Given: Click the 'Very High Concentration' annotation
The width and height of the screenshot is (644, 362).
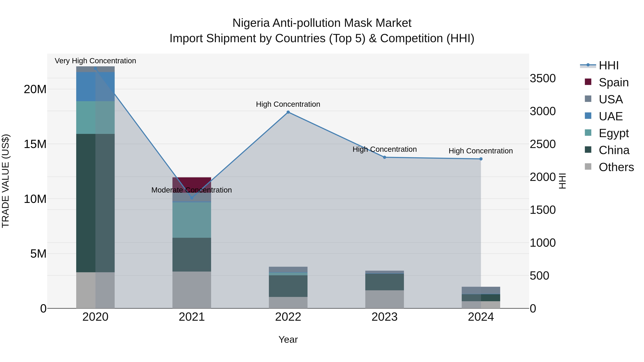Looking at the screenshot, I should point(95,61).
